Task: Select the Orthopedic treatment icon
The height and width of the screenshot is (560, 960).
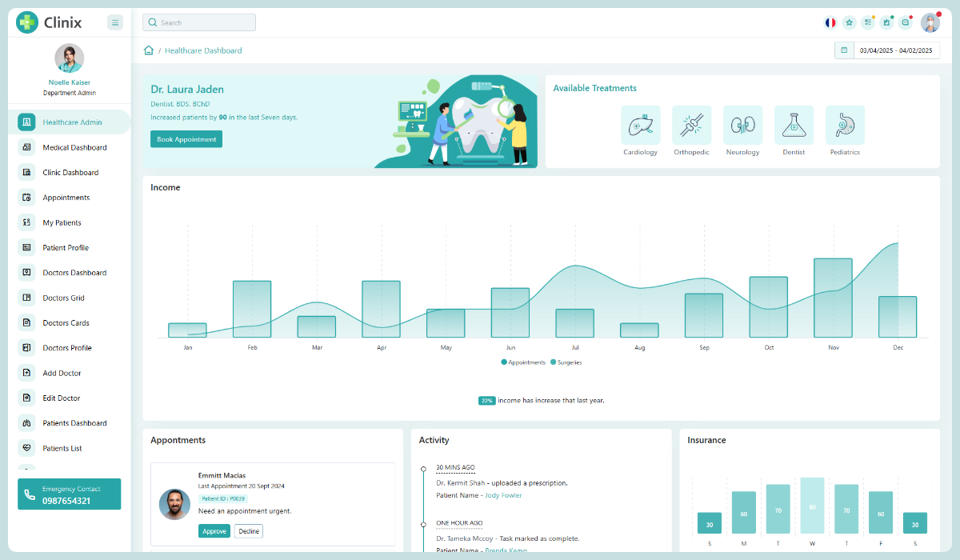Action: click(691, 124)
